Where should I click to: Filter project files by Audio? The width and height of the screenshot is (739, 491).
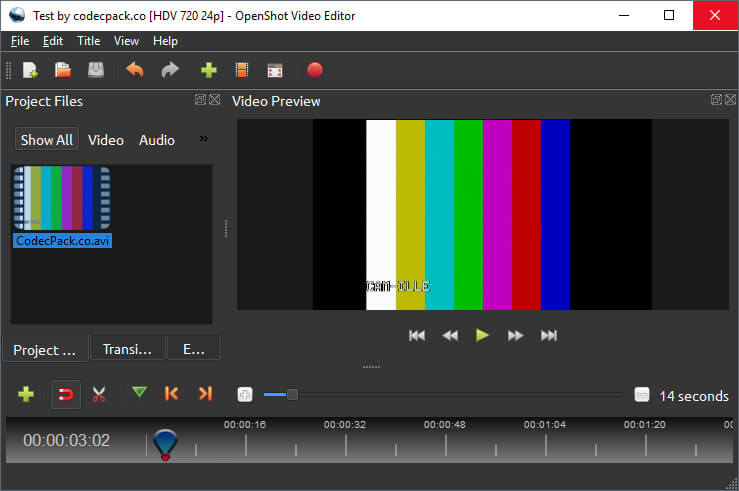(157, 140)
